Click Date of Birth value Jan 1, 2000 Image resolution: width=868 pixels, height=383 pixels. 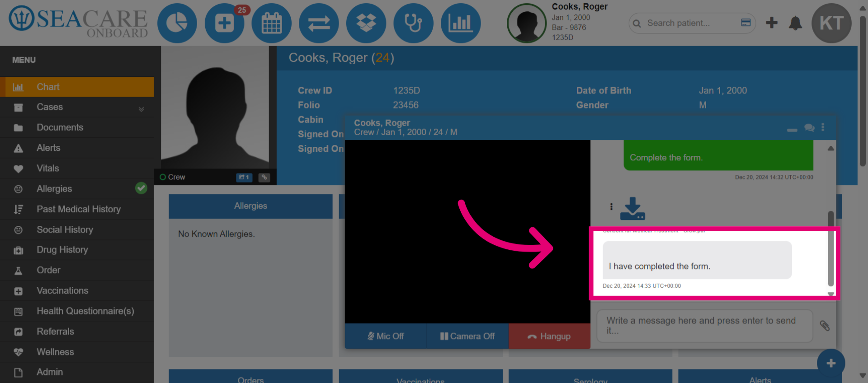723,90
